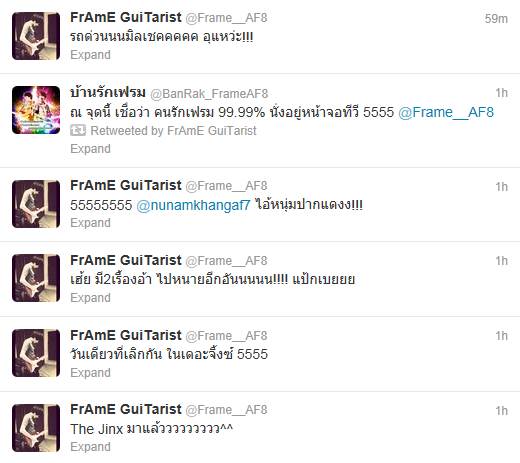The image size is (520, 463).
Task: Open BanRak_FrameAF8 profile via its display name
Action: [108, 92]
